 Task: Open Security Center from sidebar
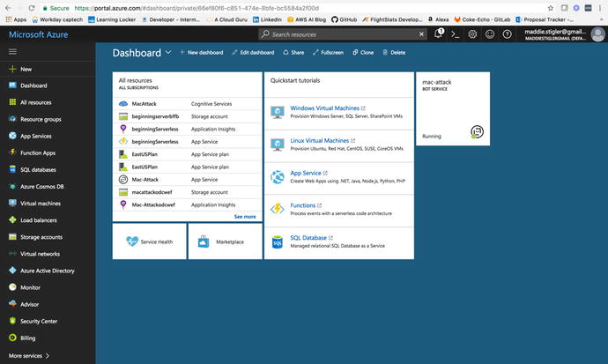(40, 321)
